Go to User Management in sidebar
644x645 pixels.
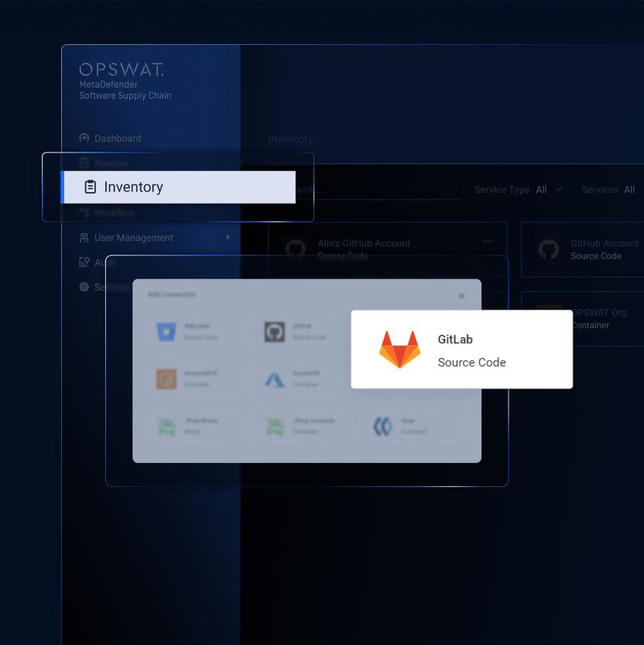[x=133, y=238]
